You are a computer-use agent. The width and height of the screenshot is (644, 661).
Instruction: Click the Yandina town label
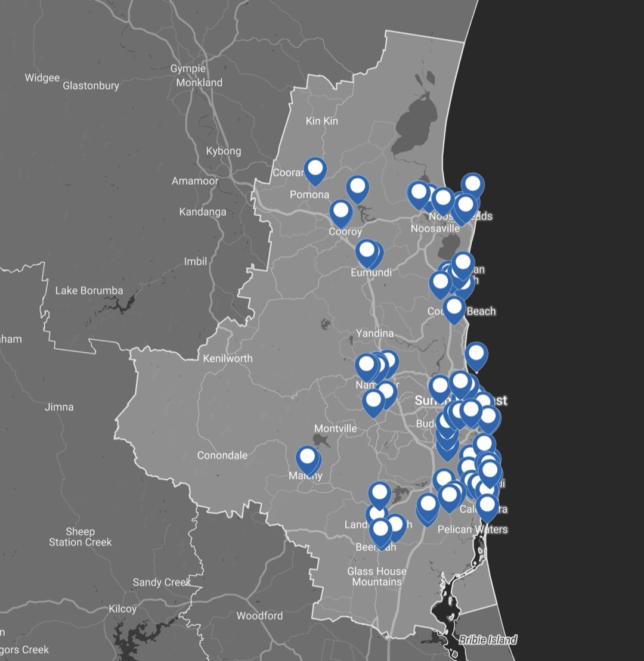374,333
